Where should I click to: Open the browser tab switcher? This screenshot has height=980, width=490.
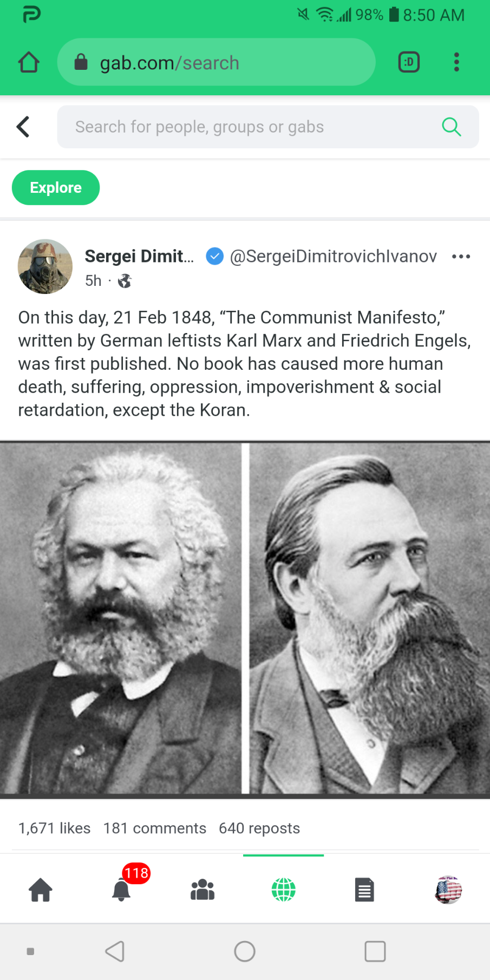coord(409,62)
